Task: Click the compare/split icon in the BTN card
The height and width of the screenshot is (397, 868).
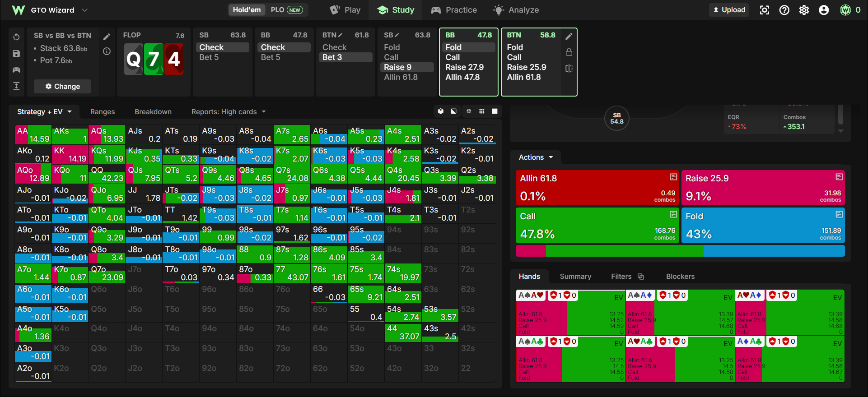Action: (569, 68)
